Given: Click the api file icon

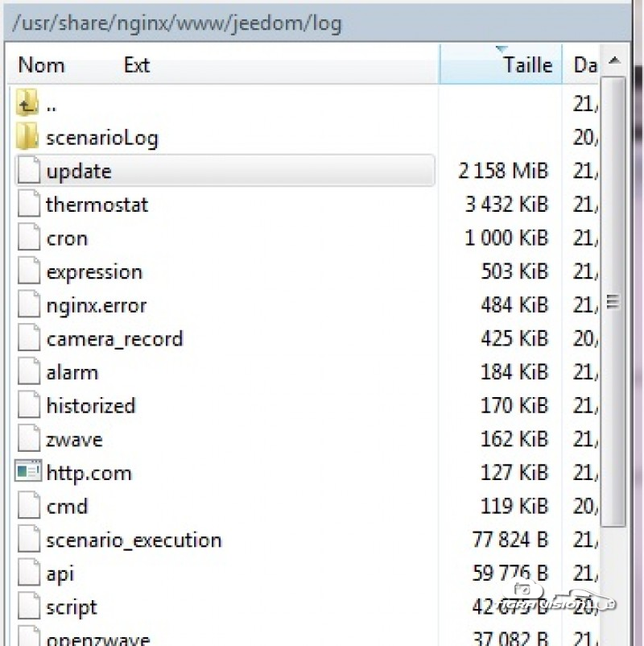Looking at the screenshot, I should click(x=29, y=574).
